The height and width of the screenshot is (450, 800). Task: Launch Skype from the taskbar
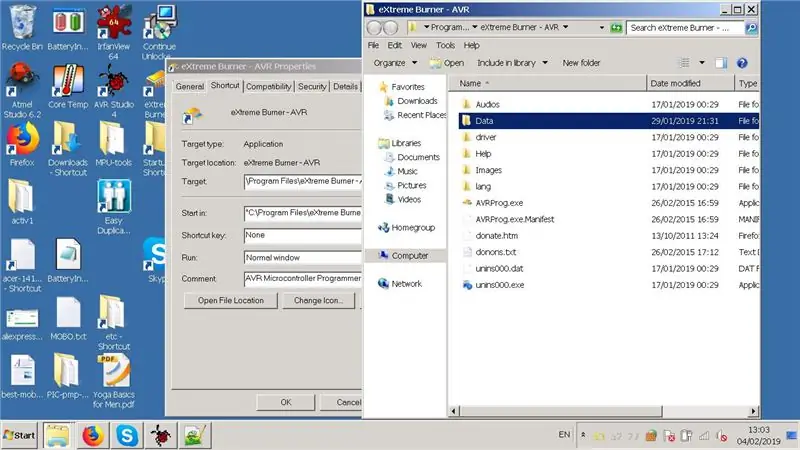click(127, 435)
